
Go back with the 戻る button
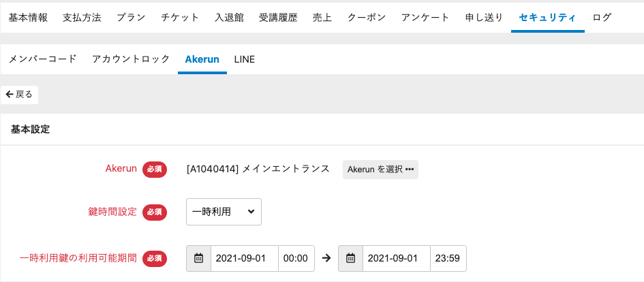tap(19, 95)
